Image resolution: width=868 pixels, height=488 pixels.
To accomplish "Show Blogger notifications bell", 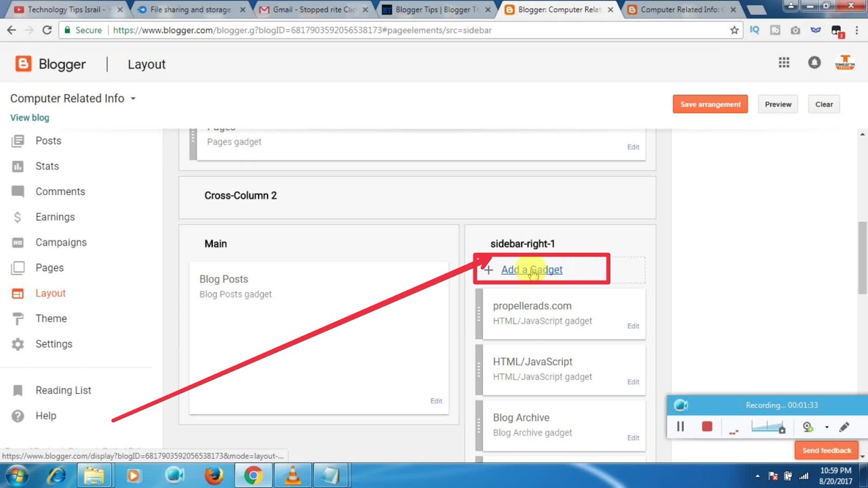I will pyautogui.click(x=814, y=63).
